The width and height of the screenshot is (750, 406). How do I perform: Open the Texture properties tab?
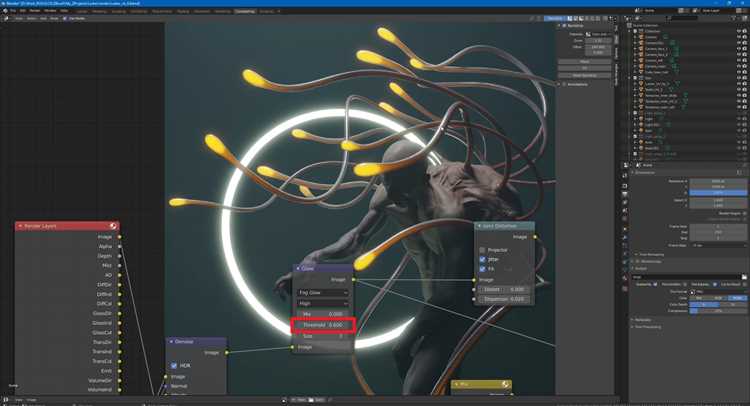(625, 288)
